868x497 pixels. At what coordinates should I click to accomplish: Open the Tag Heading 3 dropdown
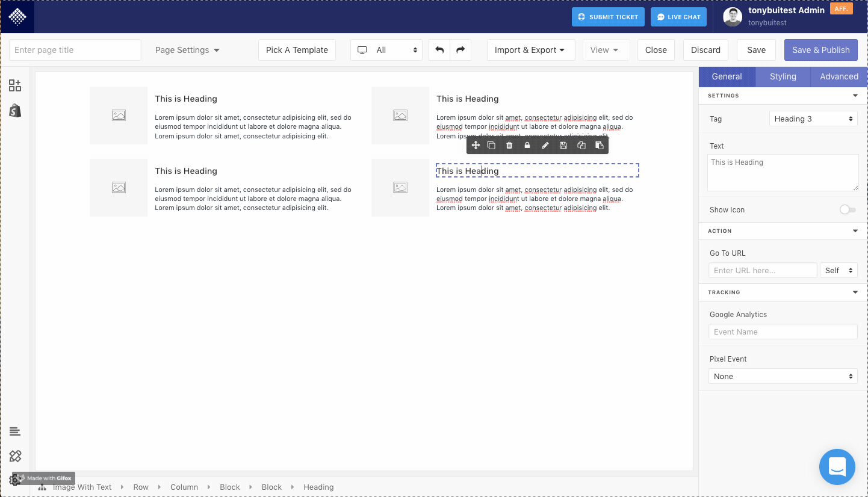point(813,119)
